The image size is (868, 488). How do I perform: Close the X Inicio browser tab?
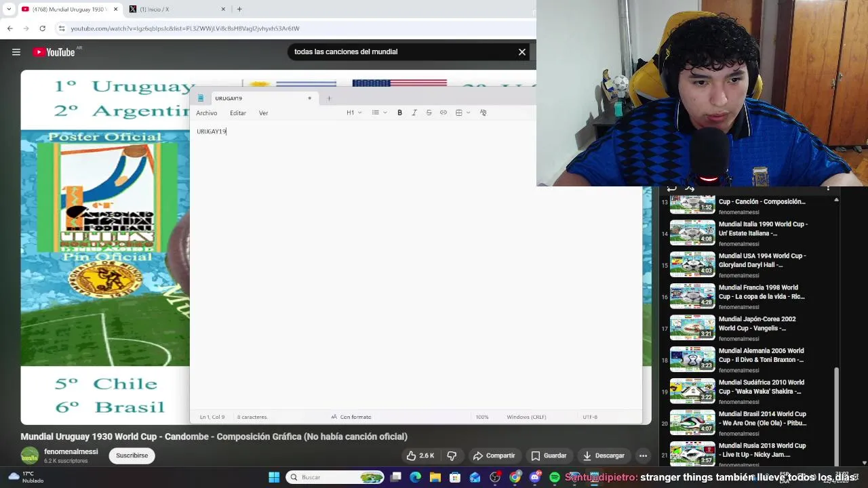[223, 9]
